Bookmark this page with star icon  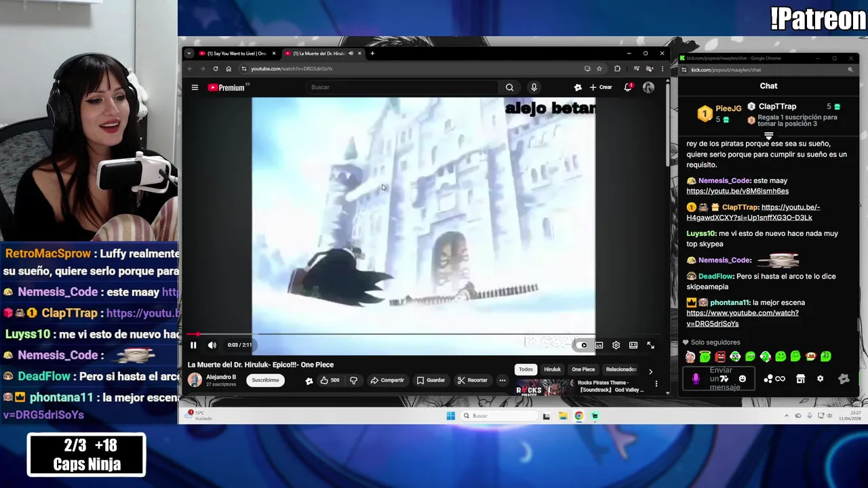pyautogui.click(x=599, y=68)
